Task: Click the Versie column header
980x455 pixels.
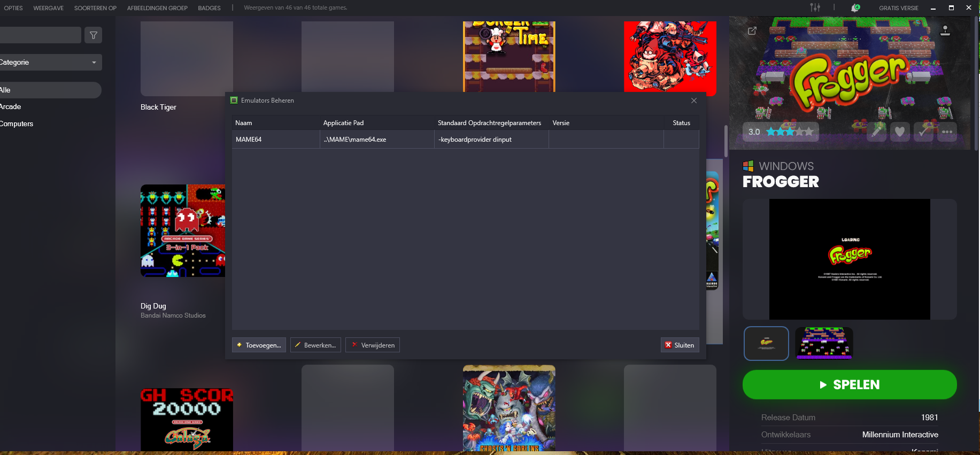Action: 606,123
